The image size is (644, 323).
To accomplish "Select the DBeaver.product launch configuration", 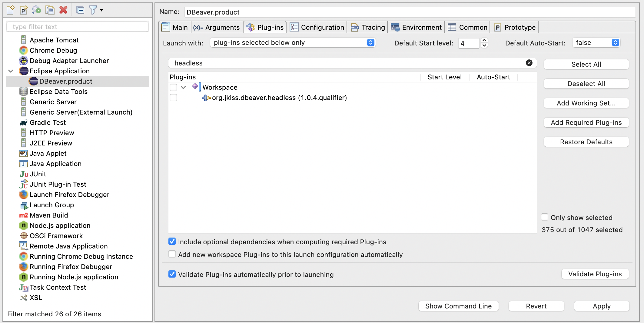I will 78,81.
